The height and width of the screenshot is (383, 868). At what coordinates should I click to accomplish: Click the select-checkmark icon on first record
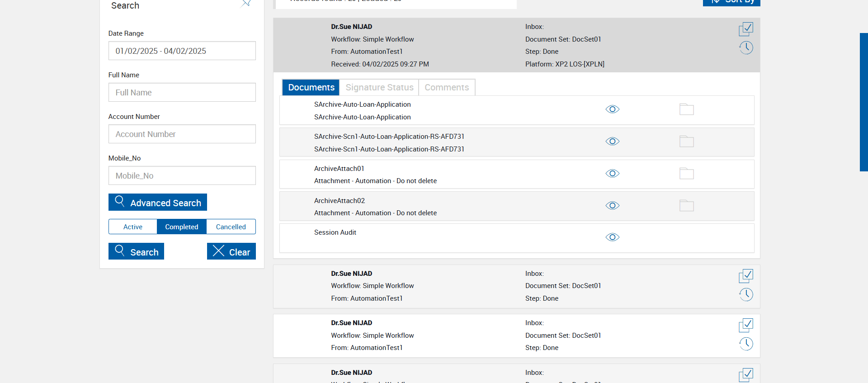point(746,29)
